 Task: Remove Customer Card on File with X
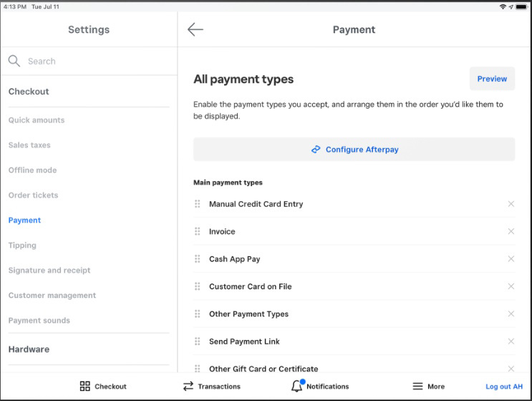[511, 286]
